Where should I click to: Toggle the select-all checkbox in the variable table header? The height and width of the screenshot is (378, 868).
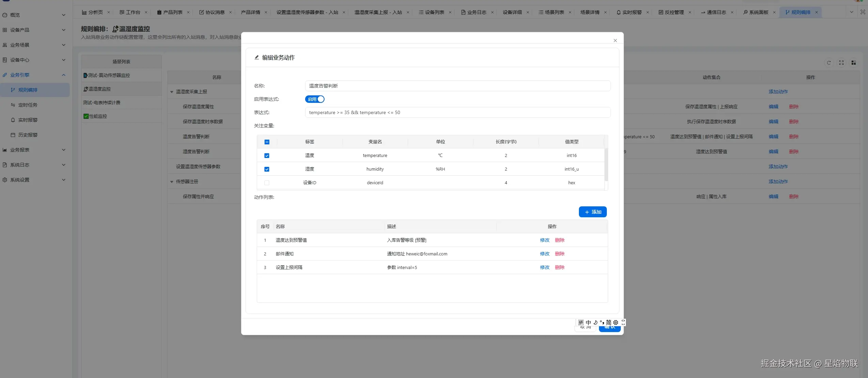(x=267, y=142)
